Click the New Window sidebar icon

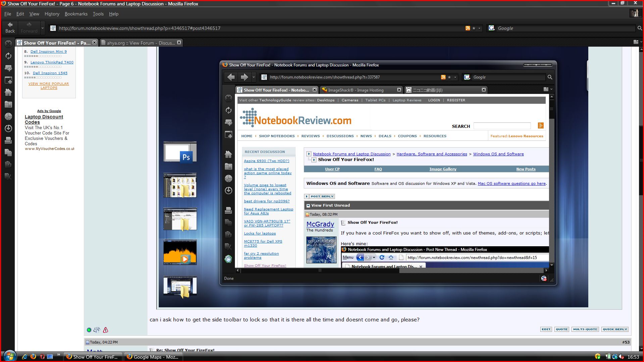click(8, 80)
